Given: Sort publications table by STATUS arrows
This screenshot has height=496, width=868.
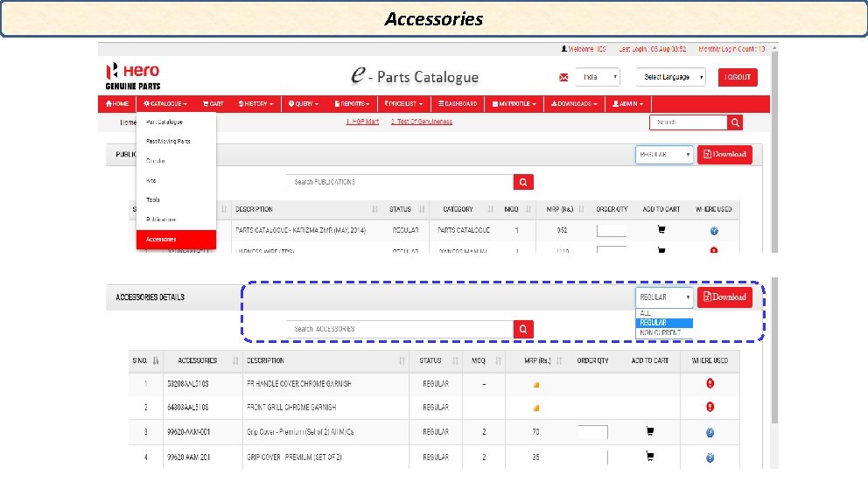Looking at the screenshot, I should point(422,209).
